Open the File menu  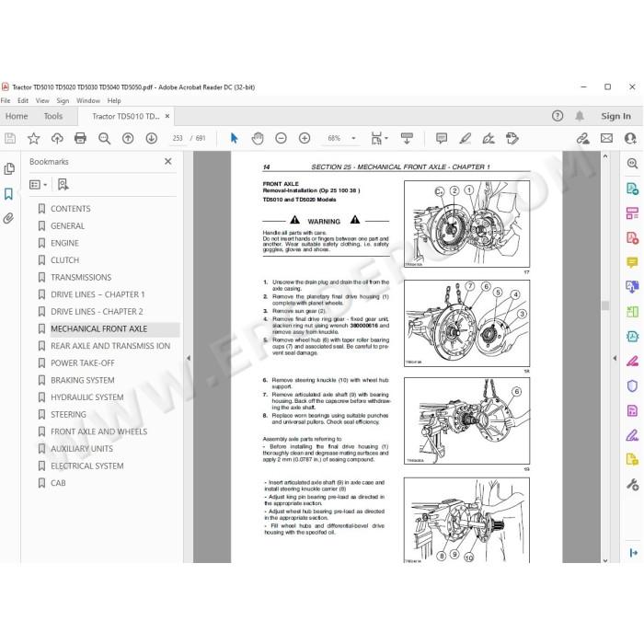(x=6, y=100)
